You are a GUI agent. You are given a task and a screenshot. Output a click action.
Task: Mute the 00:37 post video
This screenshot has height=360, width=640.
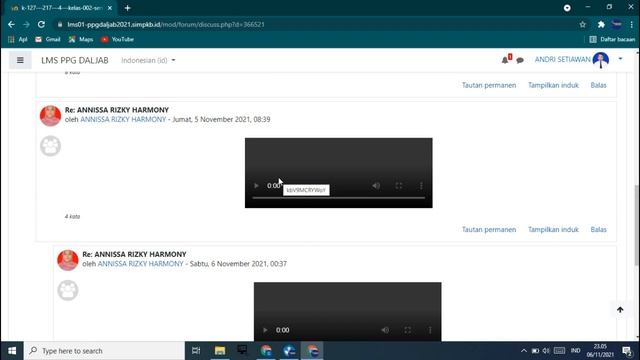click(385, 330)
